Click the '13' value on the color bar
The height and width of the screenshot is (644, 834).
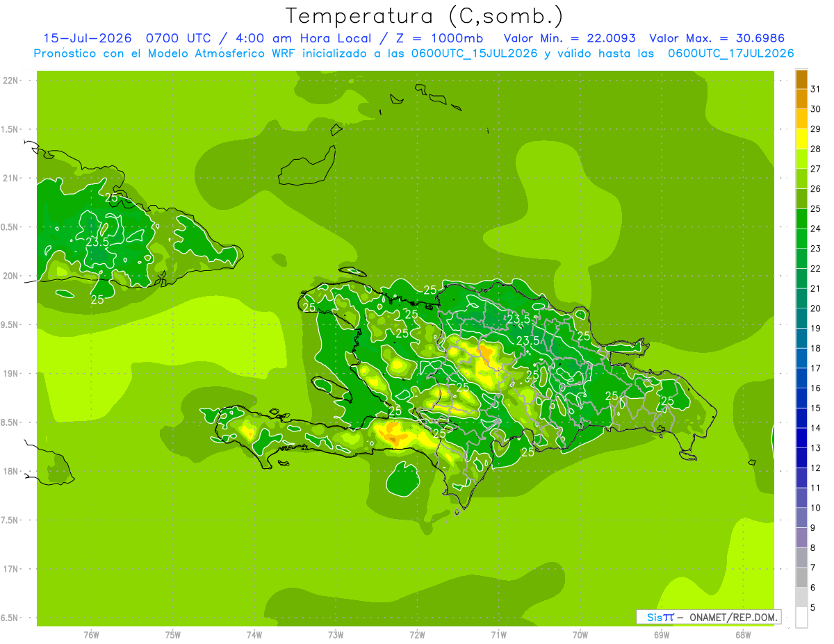coord(816,448)
